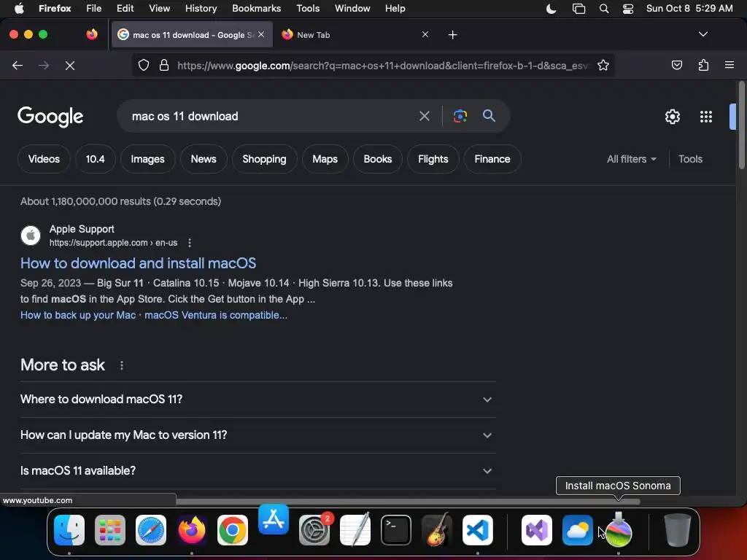The height and width of the screenshot is (560, 747).
Task: Expand "Is macOS 11 available?" question
Action: click(x=258, y=471)
